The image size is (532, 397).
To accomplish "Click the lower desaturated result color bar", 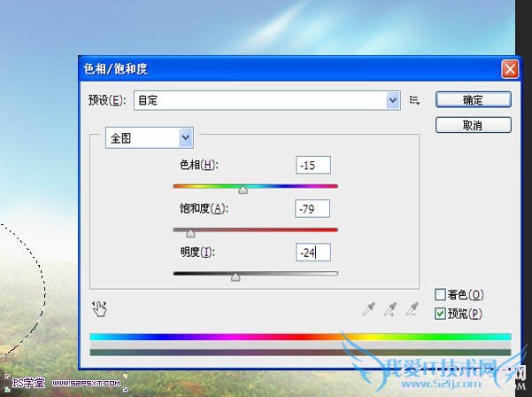I will tap(300, 353).
